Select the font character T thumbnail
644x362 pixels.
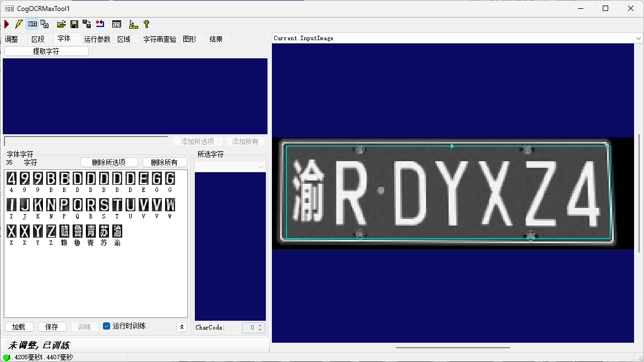point(117,205)
